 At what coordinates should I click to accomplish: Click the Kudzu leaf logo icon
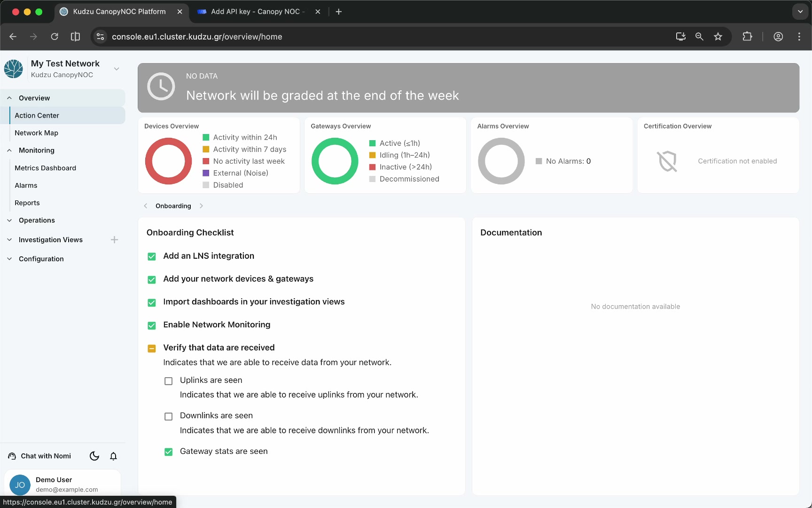pyautogui.click(x=14, y=69)
